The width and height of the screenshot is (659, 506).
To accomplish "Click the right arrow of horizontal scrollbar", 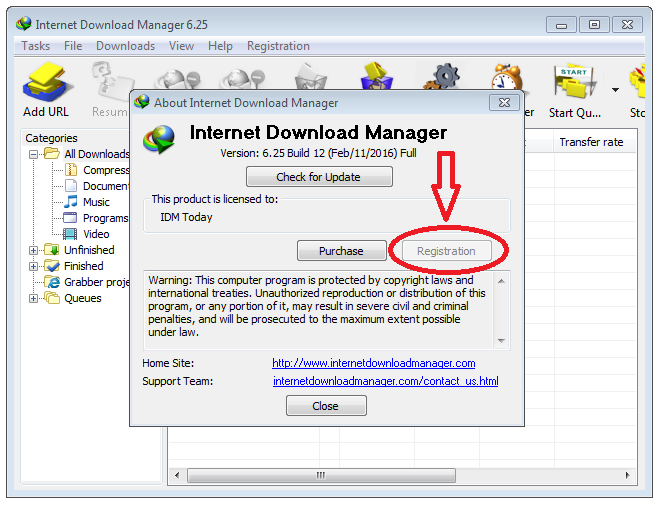I will point(627,475).
